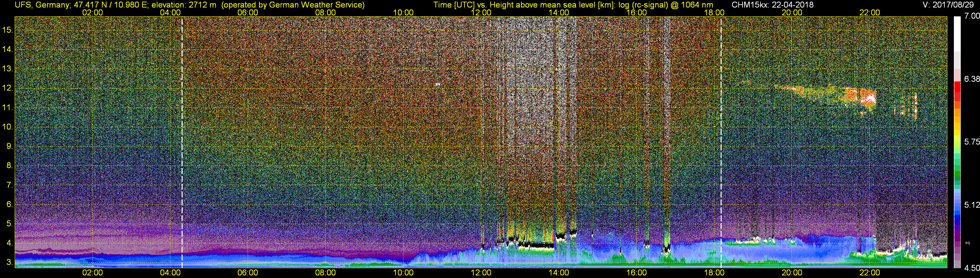Click the '14:00' label on the top time axis
The height and width of the screenshot is (278, 980).
coord(559,12)
